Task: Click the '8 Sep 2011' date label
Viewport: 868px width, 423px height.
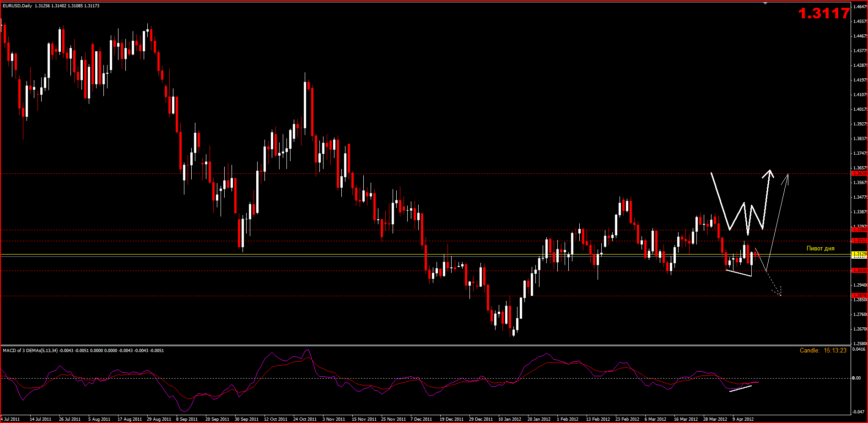Action: click(x=187, y=419)
